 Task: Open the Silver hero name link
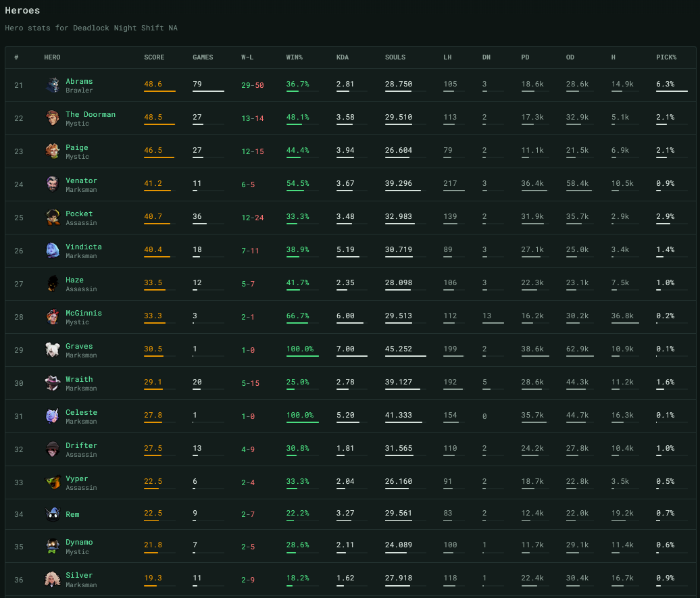(79, 575)
